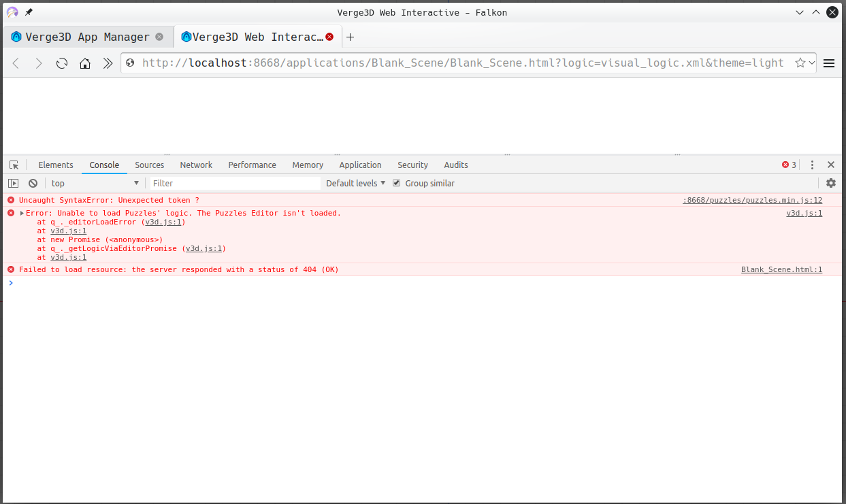Click the error count badge showing 3

790,165
